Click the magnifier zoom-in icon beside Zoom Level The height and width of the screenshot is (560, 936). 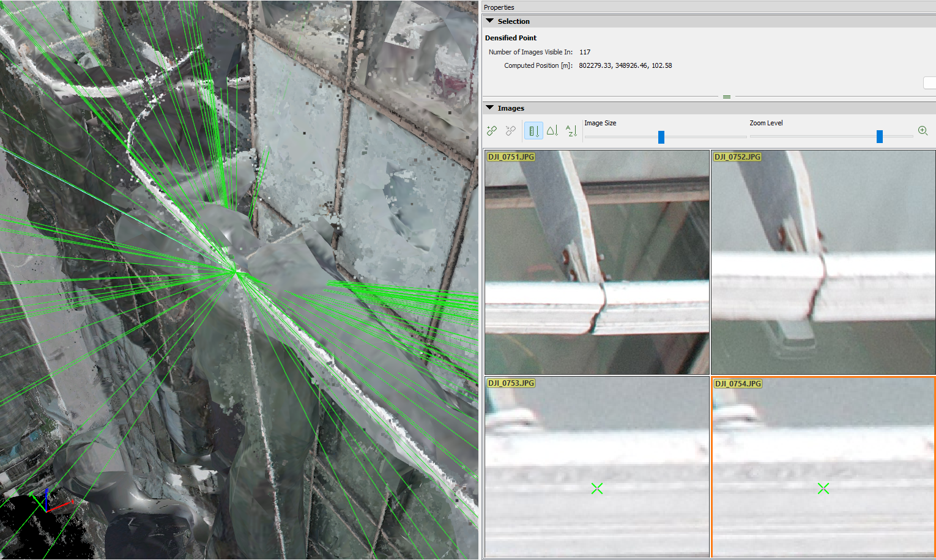[923, 131]
